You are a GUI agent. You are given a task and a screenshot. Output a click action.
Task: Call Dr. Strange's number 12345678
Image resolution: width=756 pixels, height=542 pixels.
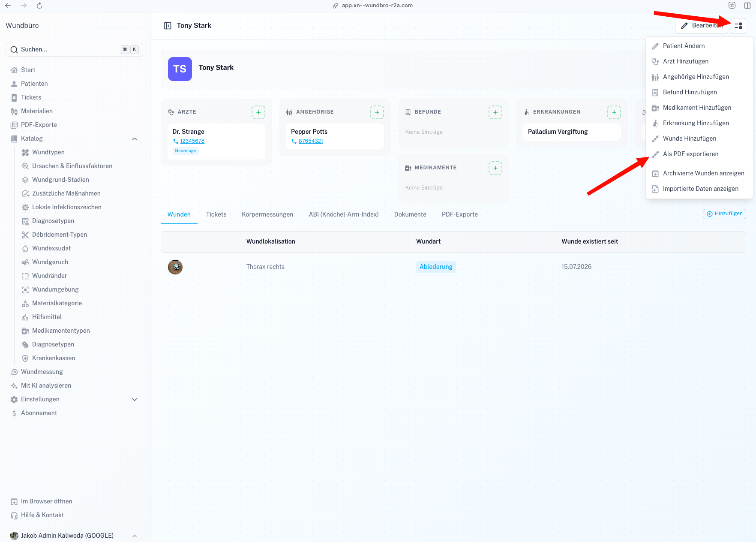[x=192, y=141]
